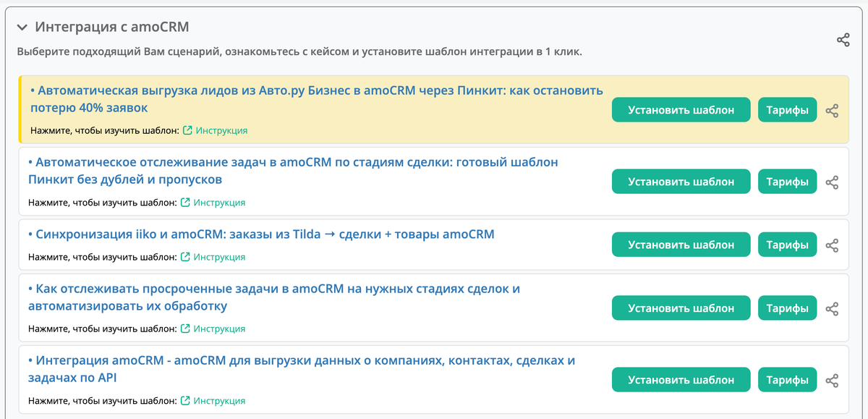Open Инструкция link under просроченные задачи row
The width and height of the screenshot is (868, 419).
pyautogui.click(x=213, y=329)
